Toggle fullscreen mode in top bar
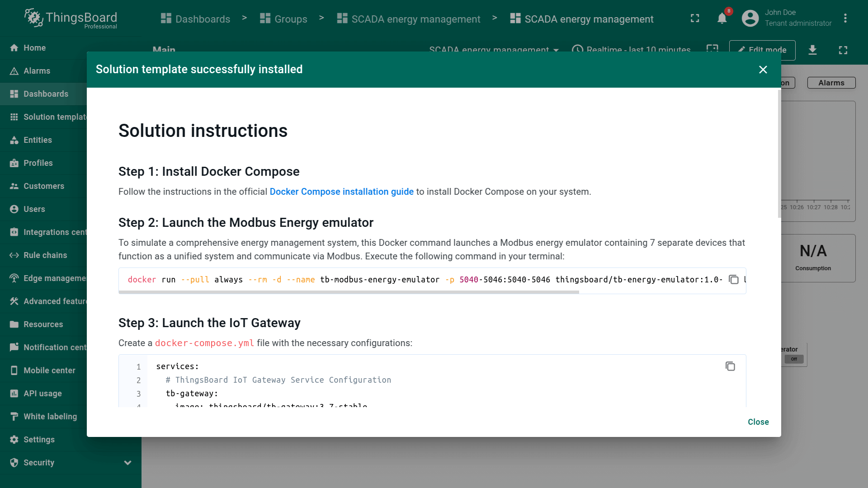Image resolution: width=868 pixels, height=488 pixels. click(x=695, y=19)
